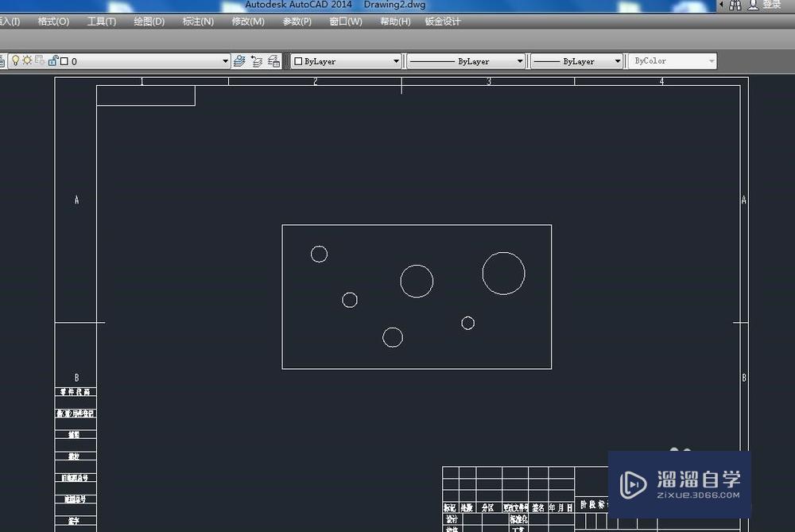Open the 工具(T) menu

(x=102, y=21)
